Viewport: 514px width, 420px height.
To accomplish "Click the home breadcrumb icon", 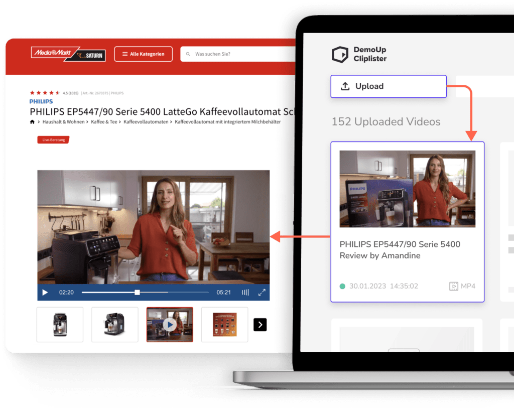I will pyautogui.click(x=32, y=122).
